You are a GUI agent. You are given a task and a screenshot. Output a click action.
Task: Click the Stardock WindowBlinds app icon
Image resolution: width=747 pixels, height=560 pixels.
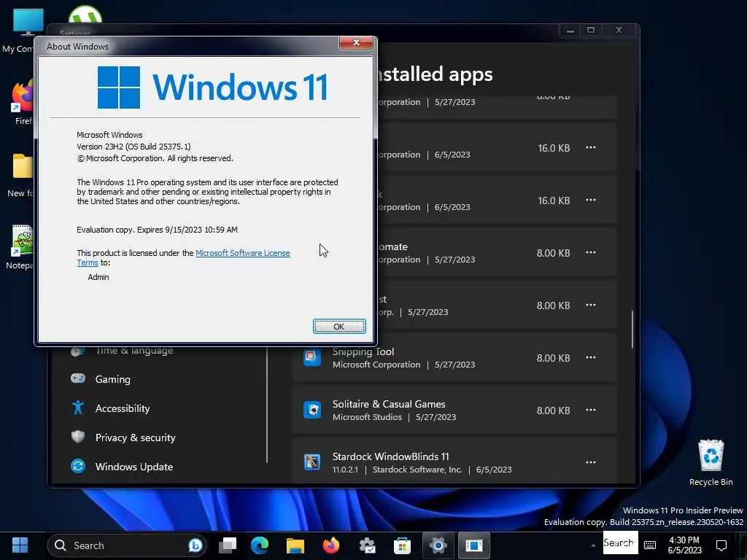[312, 462]
